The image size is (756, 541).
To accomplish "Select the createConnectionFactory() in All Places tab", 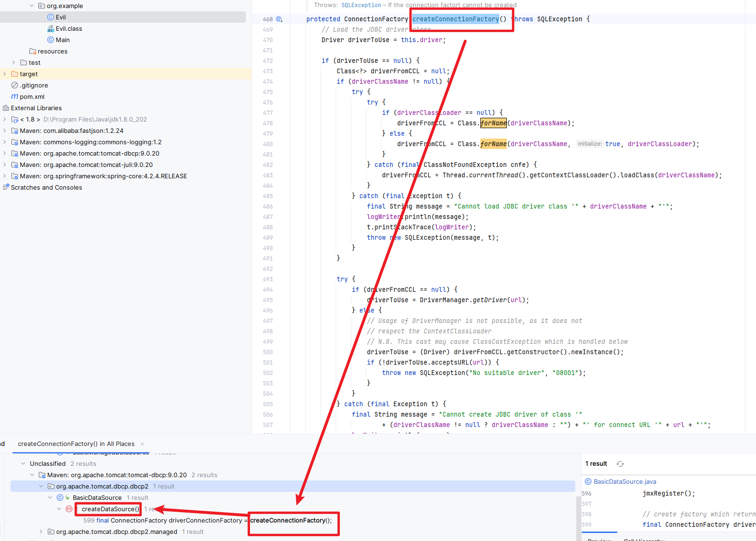I will coord(76,444).
